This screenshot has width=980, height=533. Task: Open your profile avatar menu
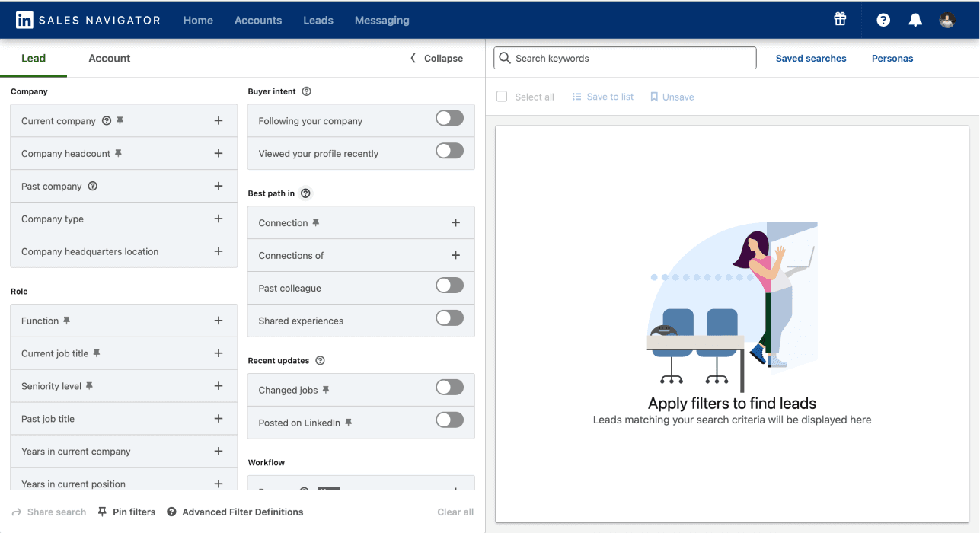[x=946, y=19]
